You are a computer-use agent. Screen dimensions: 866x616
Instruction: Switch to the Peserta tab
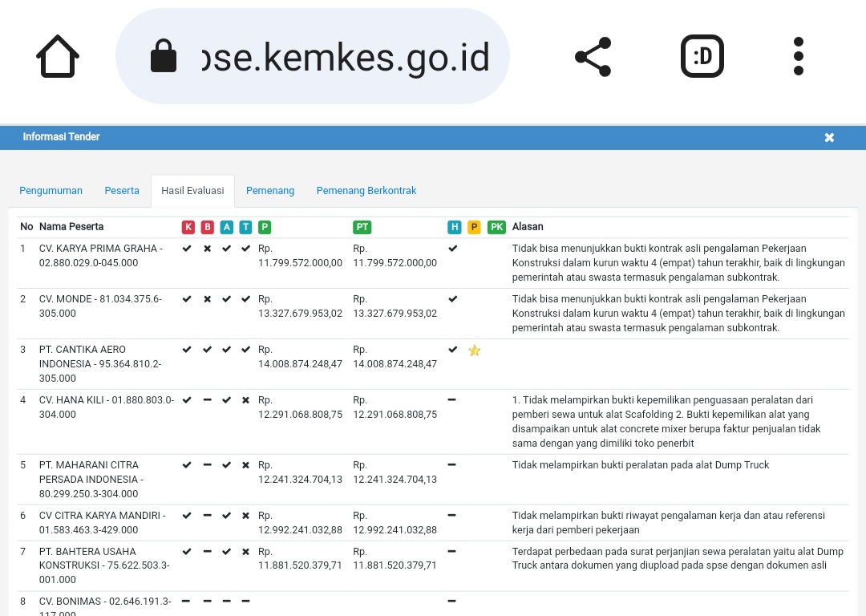coord(122,191)
